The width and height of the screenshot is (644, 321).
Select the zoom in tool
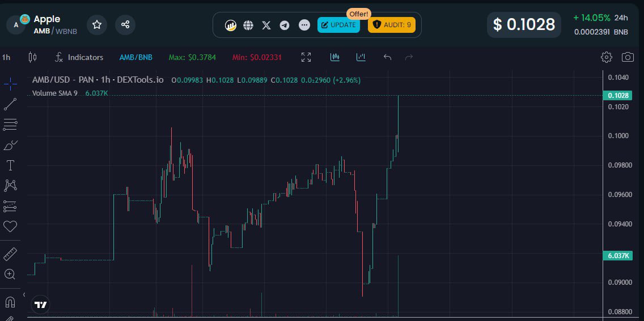pyautogui.click(x=10, y=274)
